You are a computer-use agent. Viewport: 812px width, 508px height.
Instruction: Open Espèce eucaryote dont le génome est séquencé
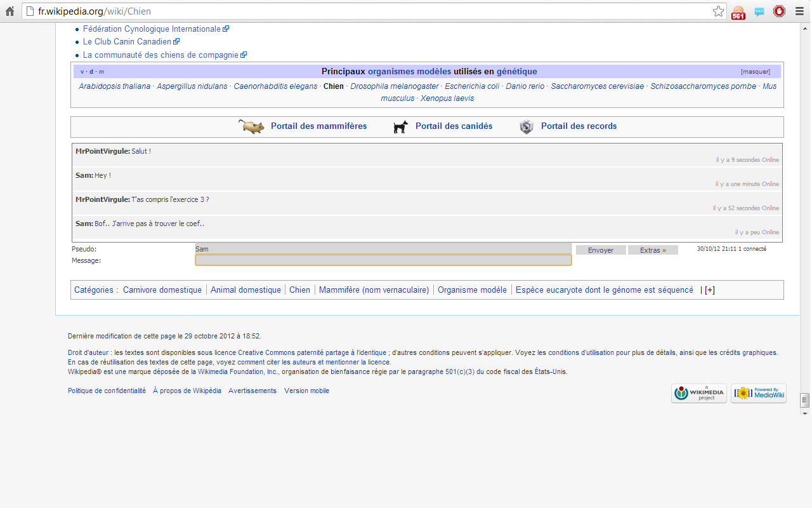(x=605, y=290)
